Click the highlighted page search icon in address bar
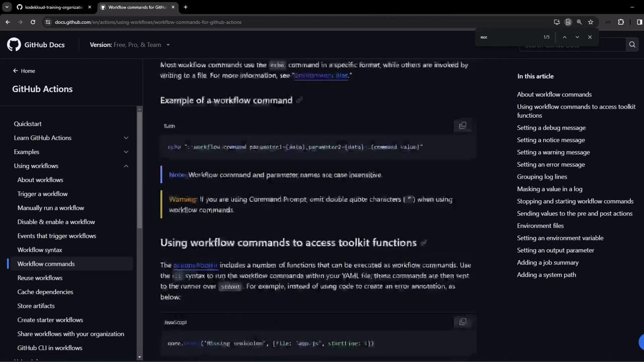644x362 pixels. click(568, 22)
